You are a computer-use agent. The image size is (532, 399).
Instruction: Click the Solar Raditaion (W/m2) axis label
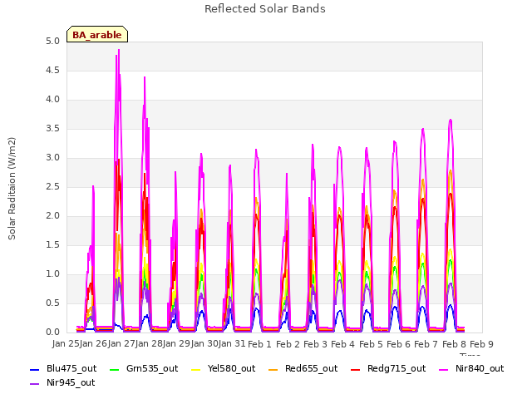(x=12, y=189)
